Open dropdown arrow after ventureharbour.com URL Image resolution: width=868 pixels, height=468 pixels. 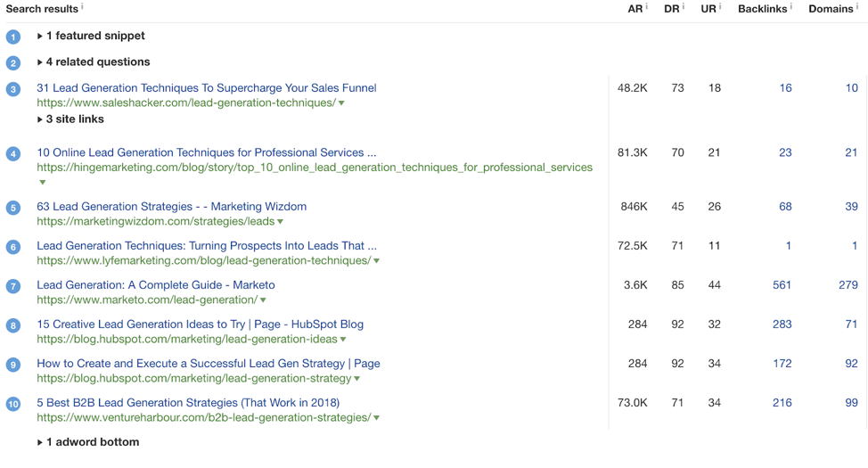(376, 418)
